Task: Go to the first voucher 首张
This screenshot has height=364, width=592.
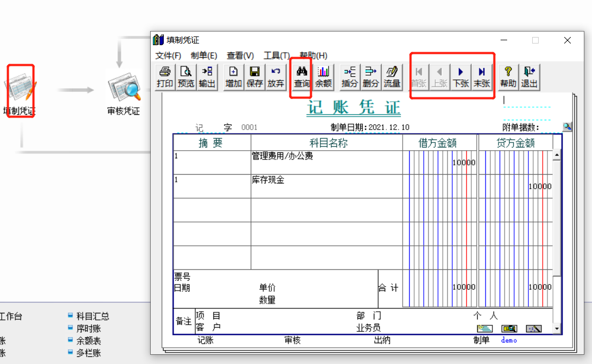Action: click(x=419, y=77)
